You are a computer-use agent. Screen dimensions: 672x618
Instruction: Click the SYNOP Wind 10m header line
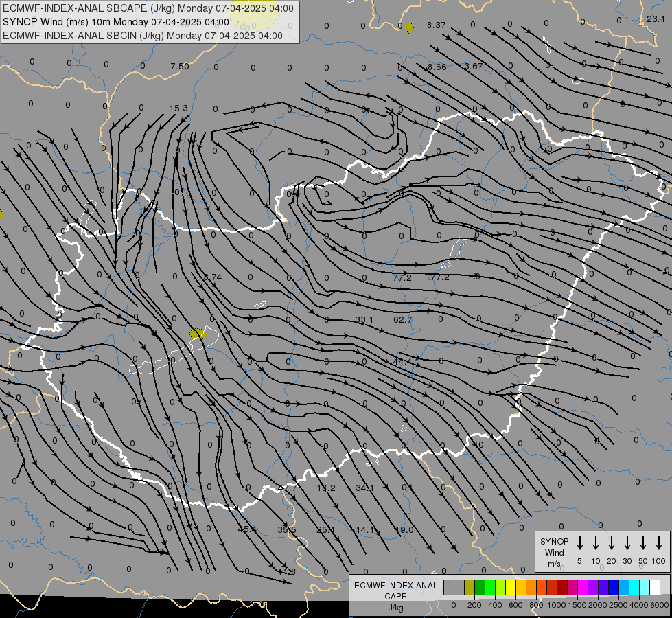point(116,22)
